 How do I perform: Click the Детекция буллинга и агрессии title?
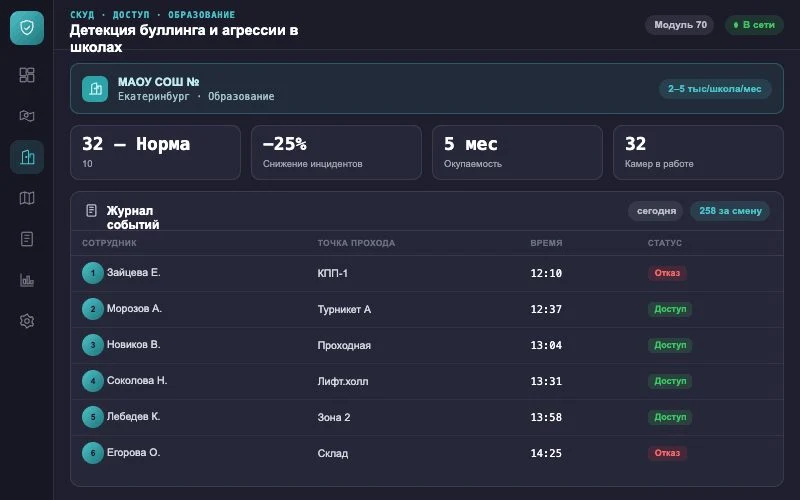coord(184,38)
